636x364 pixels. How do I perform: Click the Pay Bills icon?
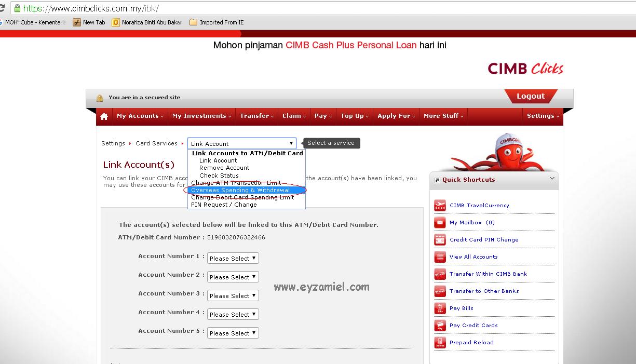click(x=440, y=308)
